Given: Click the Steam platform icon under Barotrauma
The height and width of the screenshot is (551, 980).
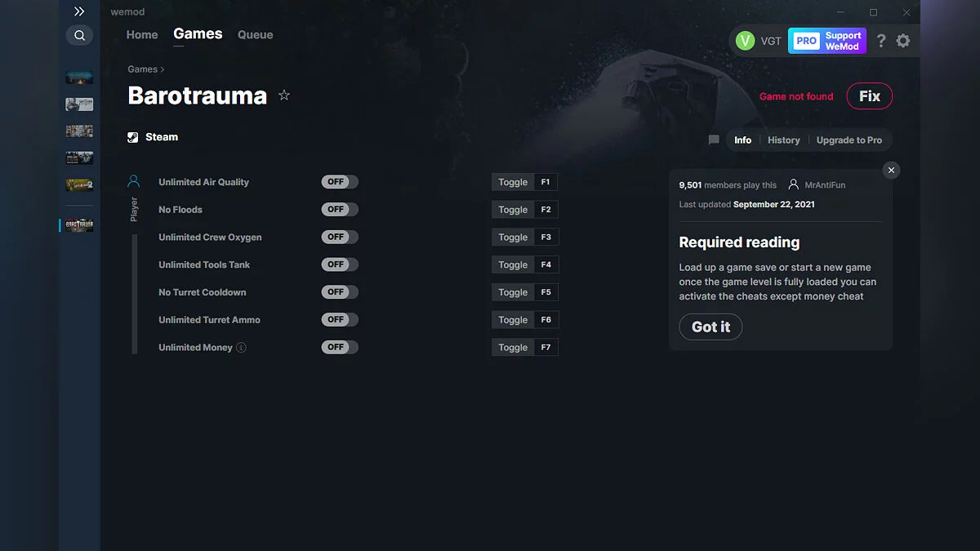Looking at the screenshot, I should [x=132, y=136].
